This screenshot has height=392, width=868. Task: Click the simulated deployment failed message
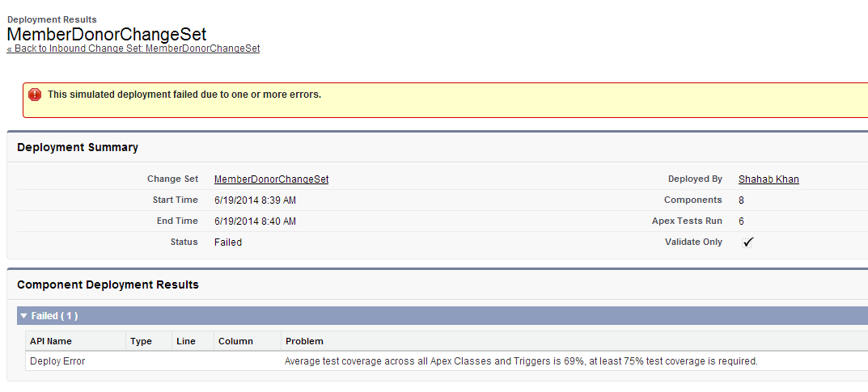tap(184, 95)
